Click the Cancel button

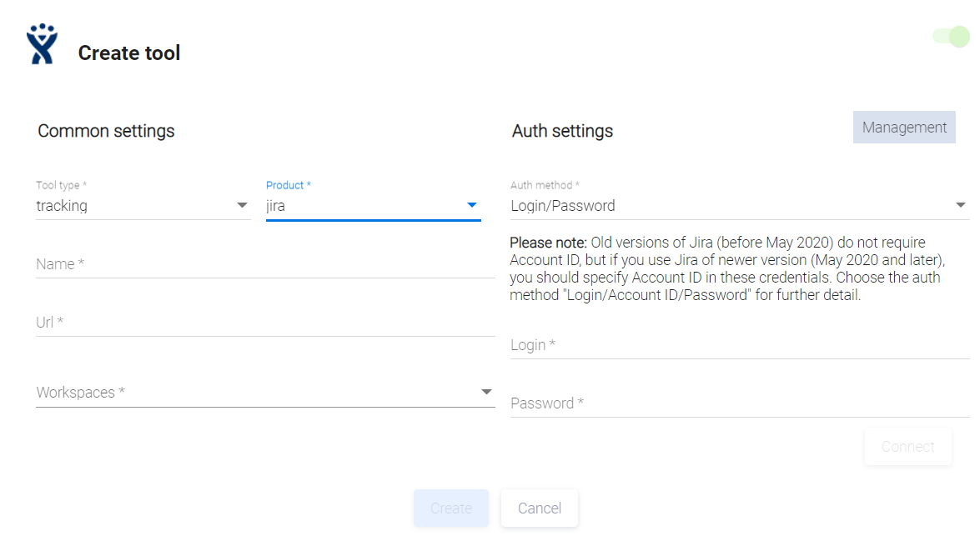point(539,508)
